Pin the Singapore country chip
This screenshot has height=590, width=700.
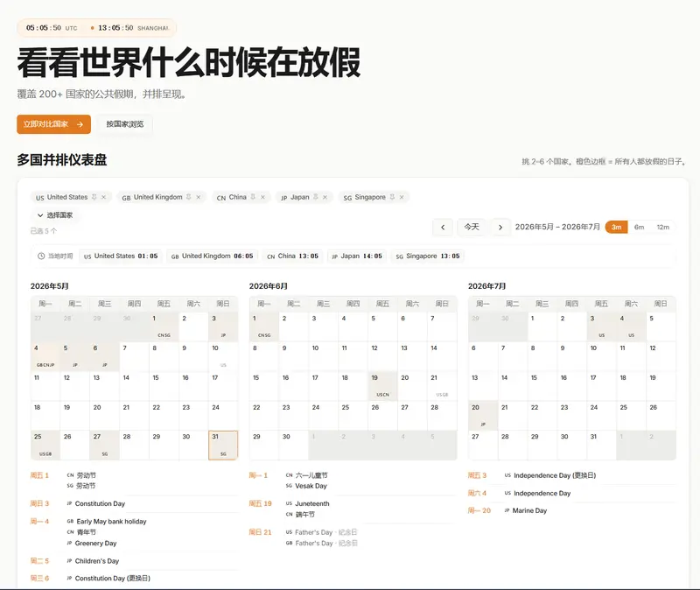(x=392, y=197)
